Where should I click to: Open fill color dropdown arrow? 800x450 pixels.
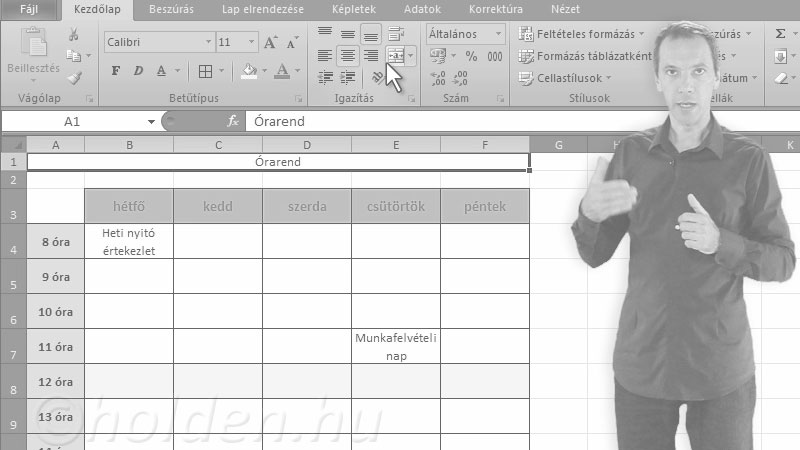pos(264,71)
